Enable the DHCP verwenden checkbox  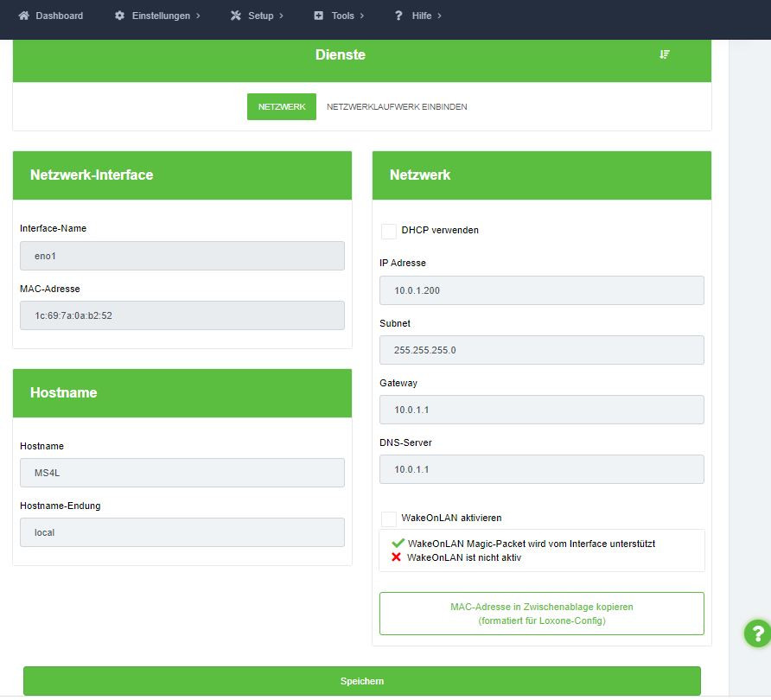(x=388, y=231)
